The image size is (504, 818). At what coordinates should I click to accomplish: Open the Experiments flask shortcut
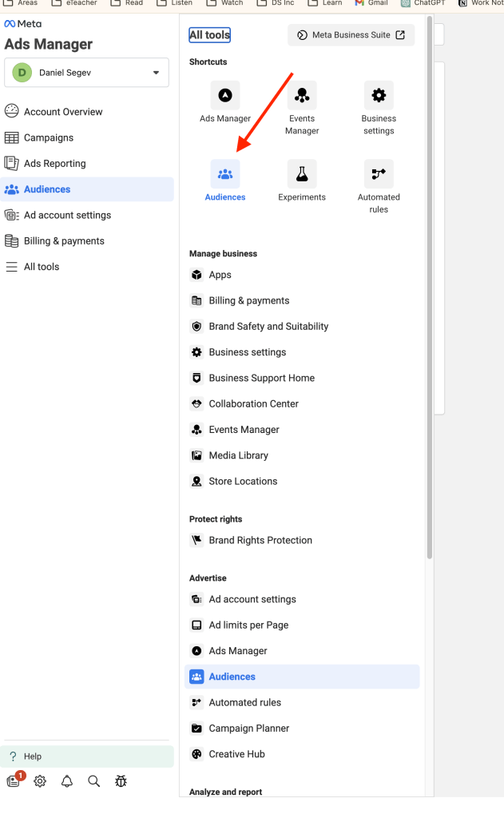pos(301,173)
